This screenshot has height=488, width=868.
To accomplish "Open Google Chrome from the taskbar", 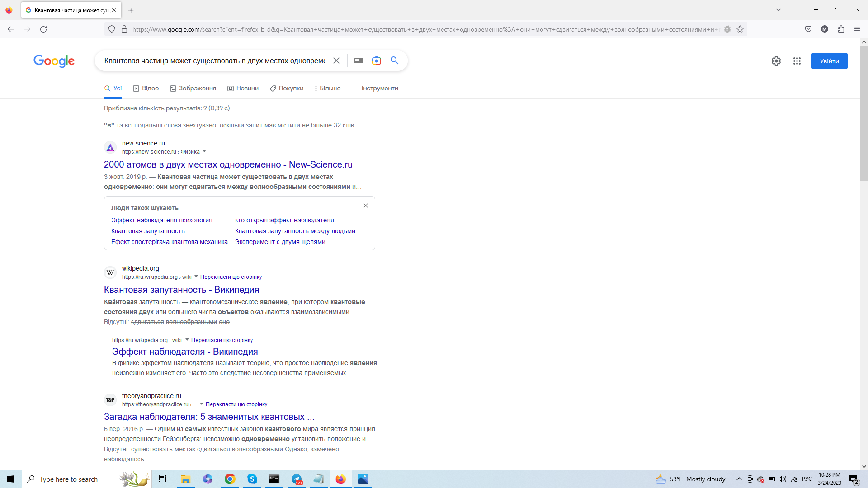I will pos(230,479).
